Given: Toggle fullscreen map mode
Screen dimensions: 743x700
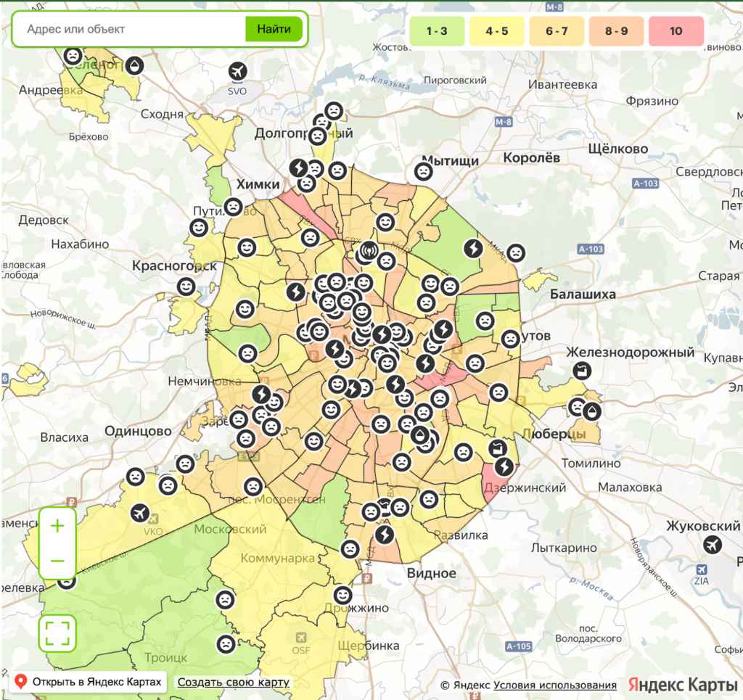Looking at the screenshot, I should [x=57, y=632].
